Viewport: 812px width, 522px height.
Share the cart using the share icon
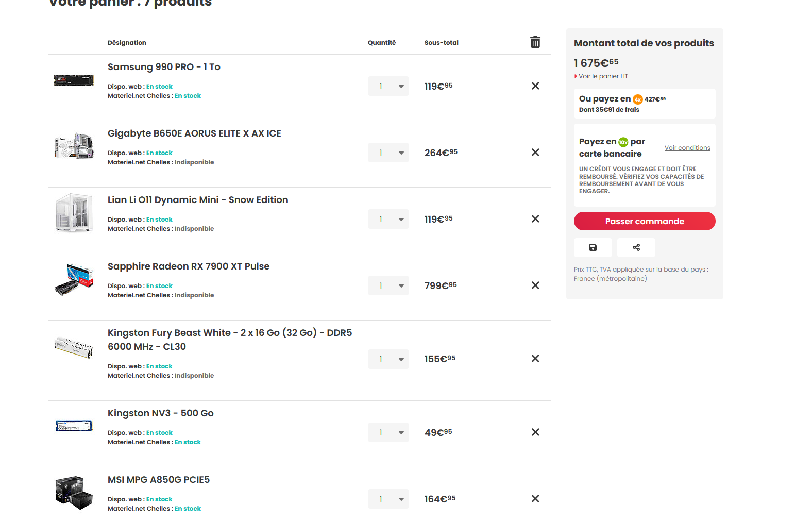coord(636,247)
